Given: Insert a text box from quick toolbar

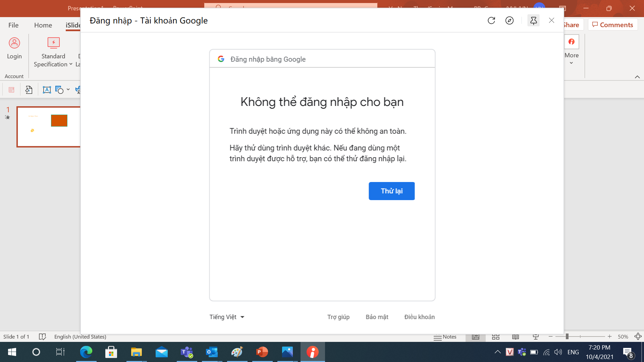Looking at the screenshot, I should (x=47, y=90).
